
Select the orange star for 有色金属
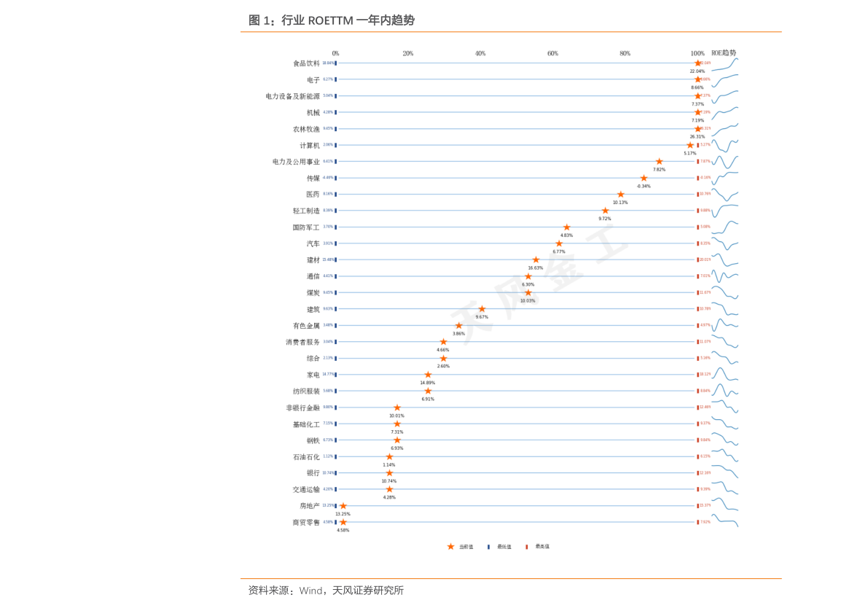tap(458, 326)
